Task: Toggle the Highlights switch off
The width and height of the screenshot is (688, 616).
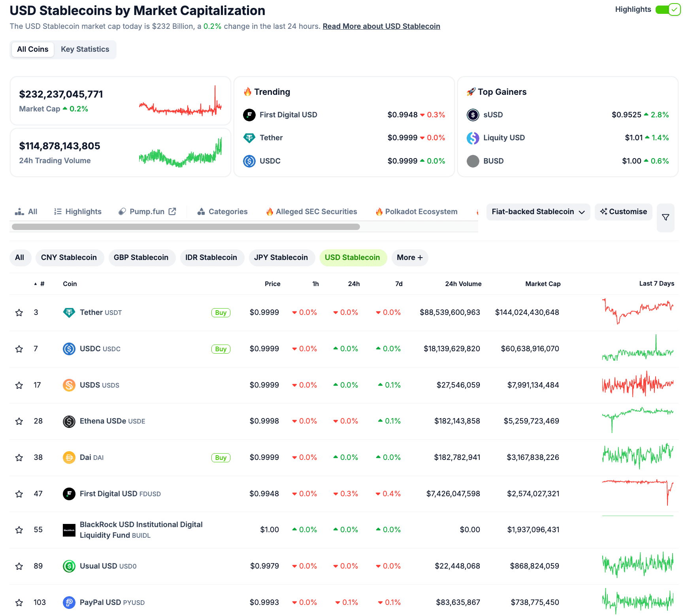Action: pyautogui.click(x=668, y=9)
